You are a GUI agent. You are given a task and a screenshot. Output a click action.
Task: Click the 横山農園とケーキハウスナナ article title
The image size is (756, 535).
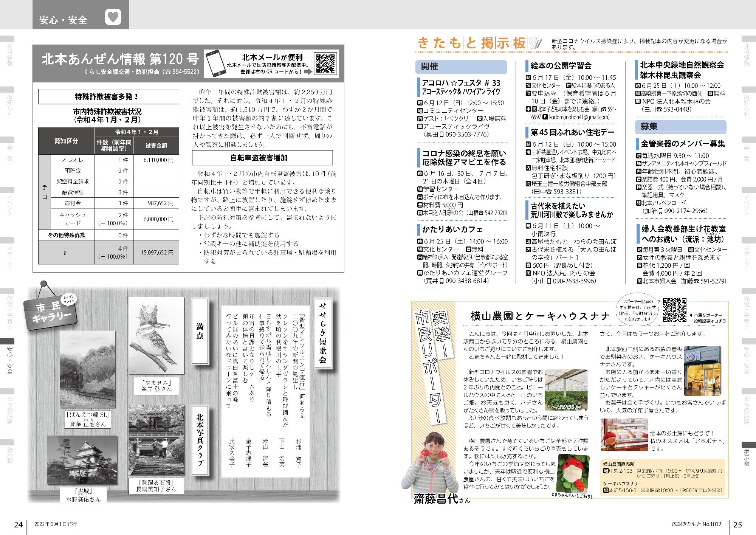tap(540, 316)
